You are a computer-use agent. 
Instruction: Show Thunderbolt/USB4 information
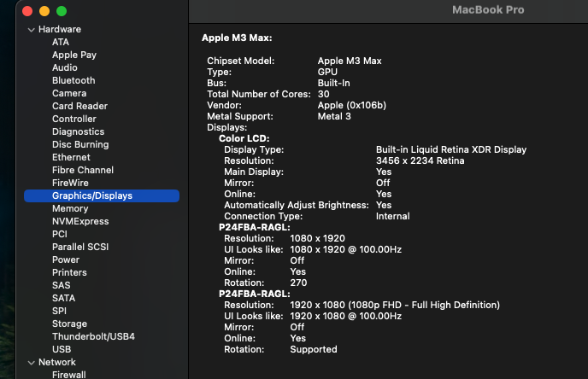[x=93, y=336]
